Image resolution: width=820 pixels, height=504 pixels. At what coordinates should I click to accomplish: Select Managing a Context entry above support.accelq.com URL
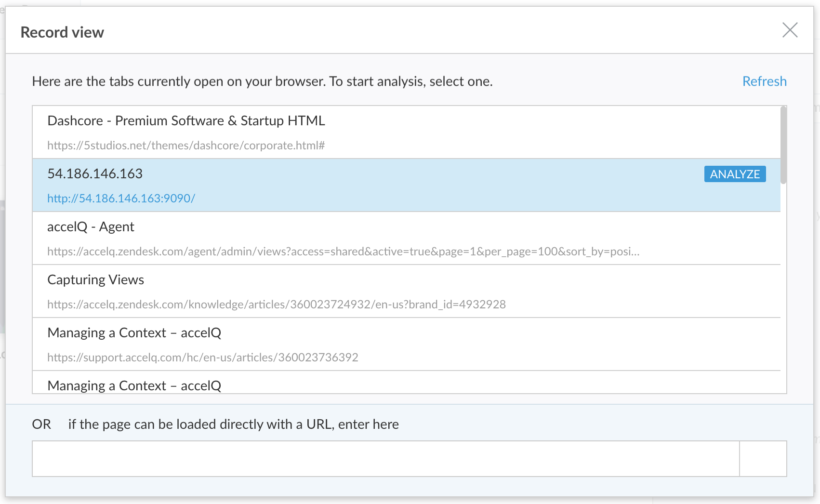[406, 344]
